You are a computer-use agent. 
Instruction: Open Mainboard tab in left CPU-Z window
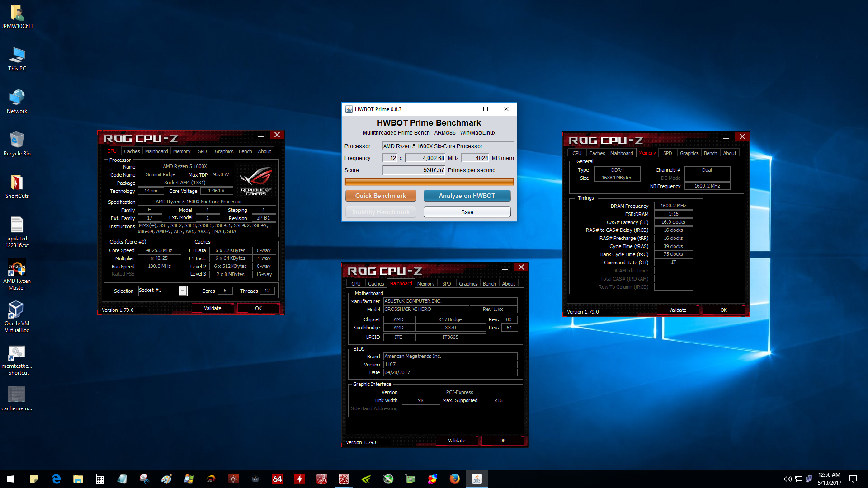coord(156,151)
